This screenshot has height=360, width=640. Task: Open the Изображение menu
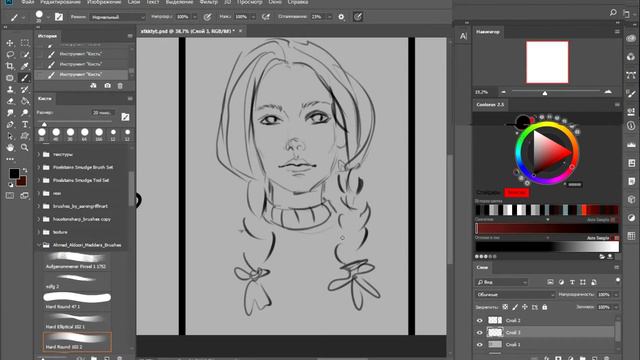pos(104,2)
